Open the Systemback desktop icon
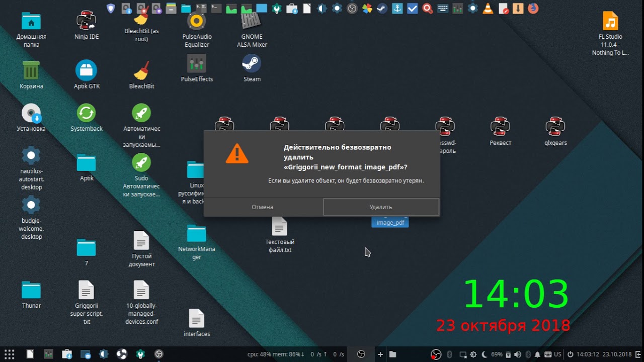This screenshot has height=362, width=644. (87, 113)
